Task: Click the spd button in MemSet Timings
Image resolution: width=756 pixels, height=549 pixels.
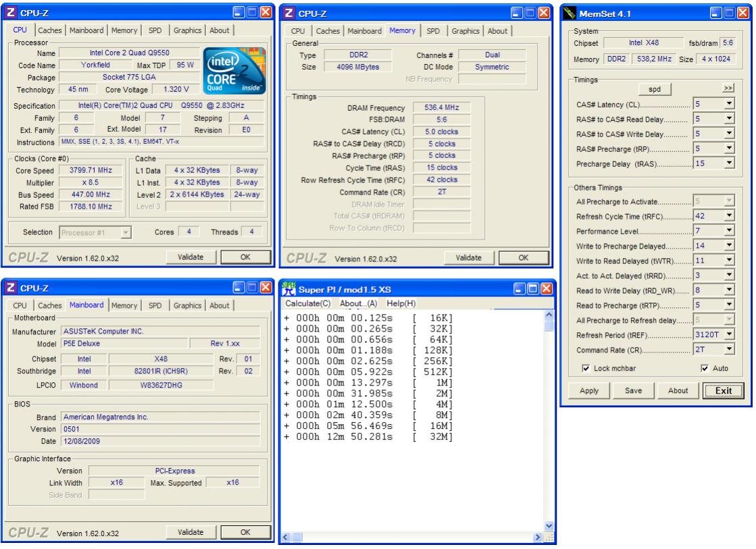Action: click(654, 89)
